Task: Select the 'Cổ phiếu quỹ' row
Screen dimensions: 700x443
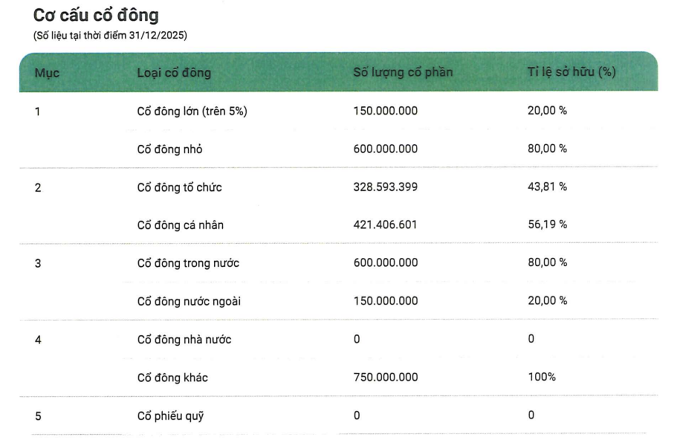Action: tap(338, 416)
